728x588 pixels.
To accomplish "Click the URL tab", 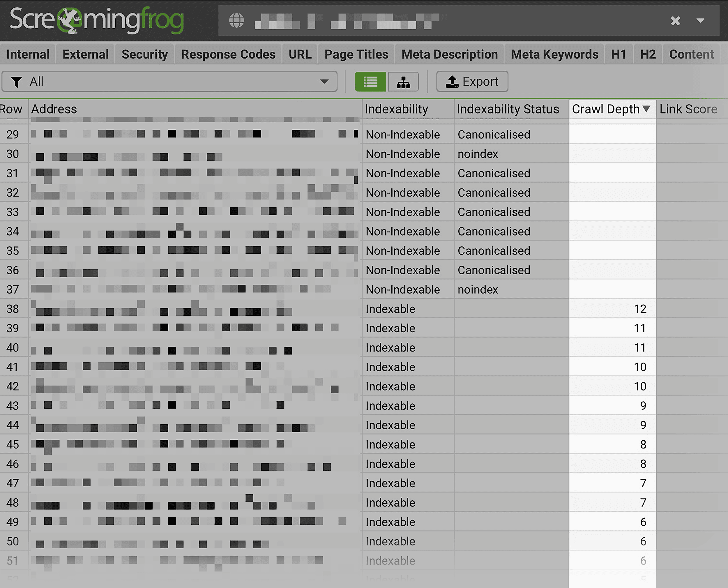I will (x=300, y=54).
